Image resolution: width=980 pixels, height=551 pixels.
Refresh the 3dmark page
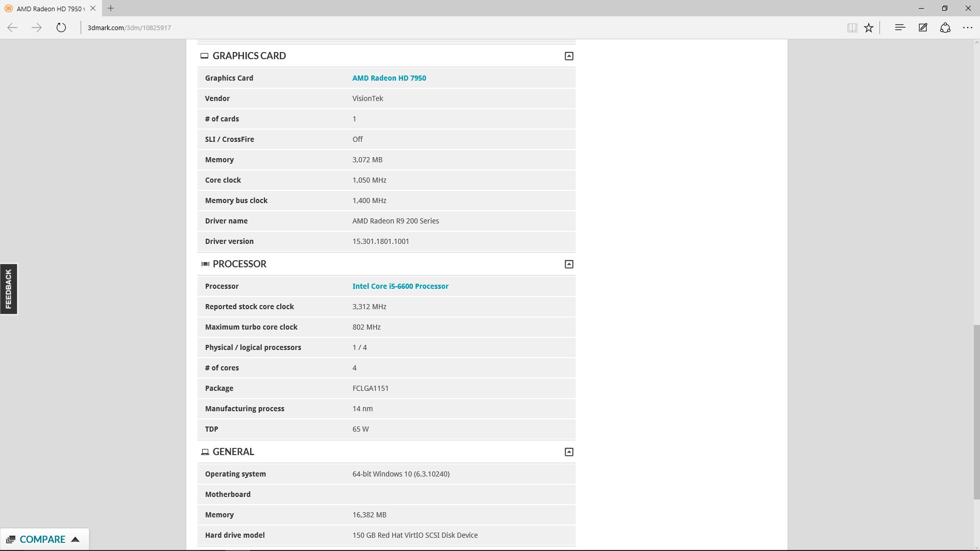point(61,28)
